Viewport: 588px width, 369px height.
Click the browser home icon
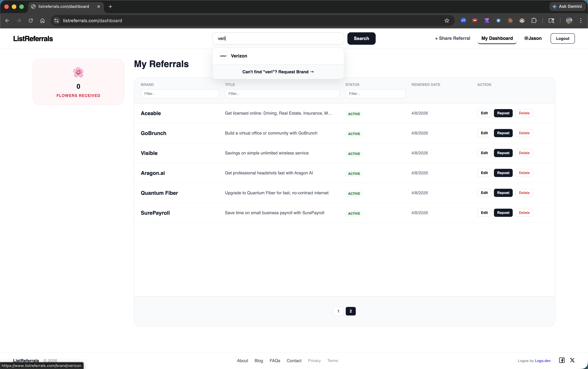42,21
